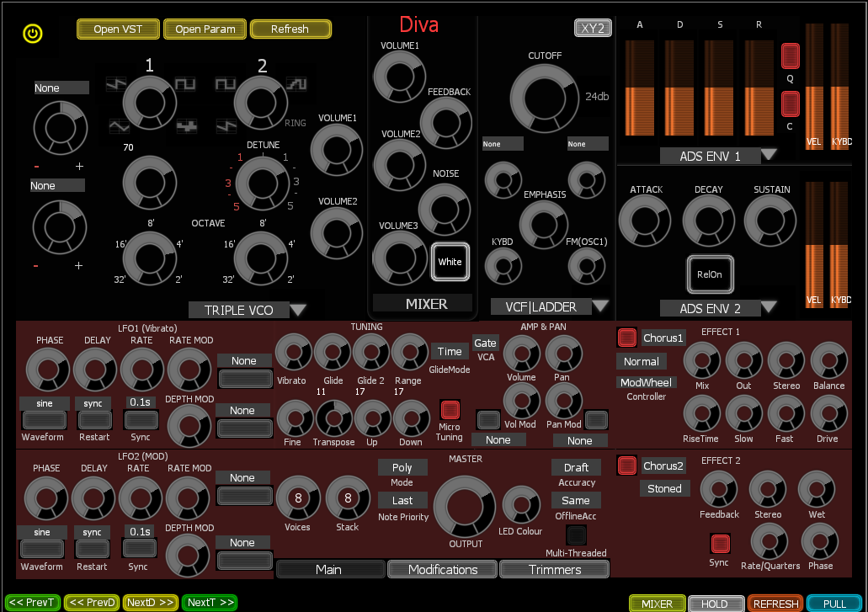Viewport: 868px width, 612px height.
Task: Click the Open VST button
Action: pos(118,29)
